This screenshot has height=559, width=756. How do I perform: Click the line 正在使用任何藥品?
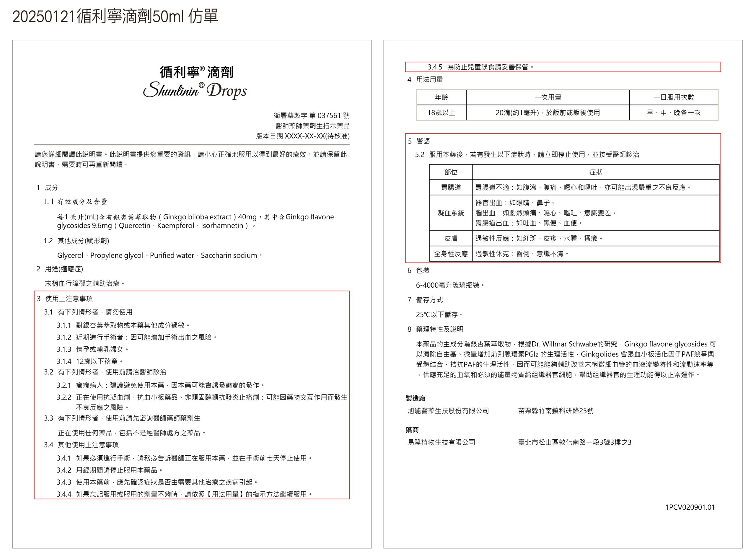pyautogui.click(x=132, y=432)
